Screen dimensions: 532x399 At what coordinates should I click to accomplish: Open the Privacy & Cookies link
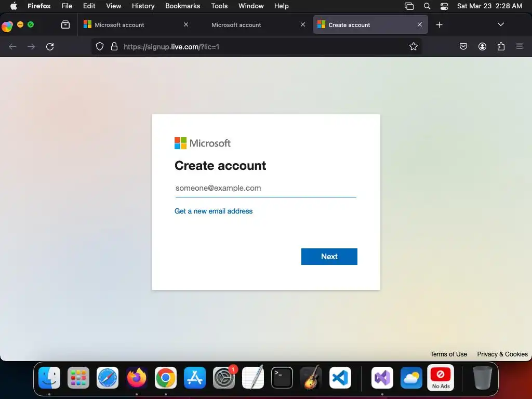point(502,354)
